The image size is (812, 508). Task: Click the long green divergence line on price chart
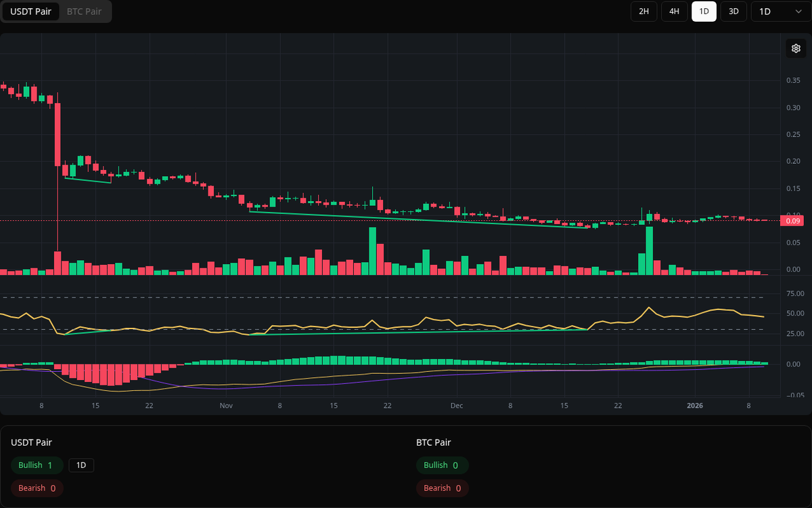(x=418, y=219)
